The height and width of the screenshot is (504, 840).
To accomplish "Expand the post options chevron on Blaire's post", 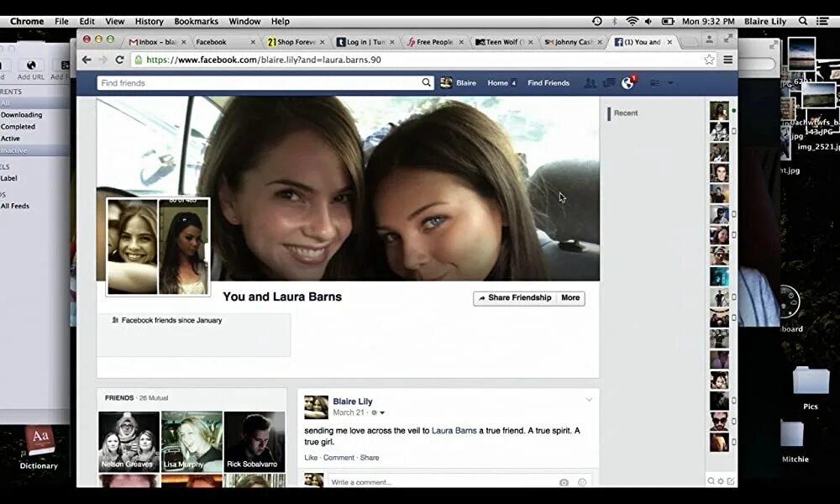I will 589,400.
